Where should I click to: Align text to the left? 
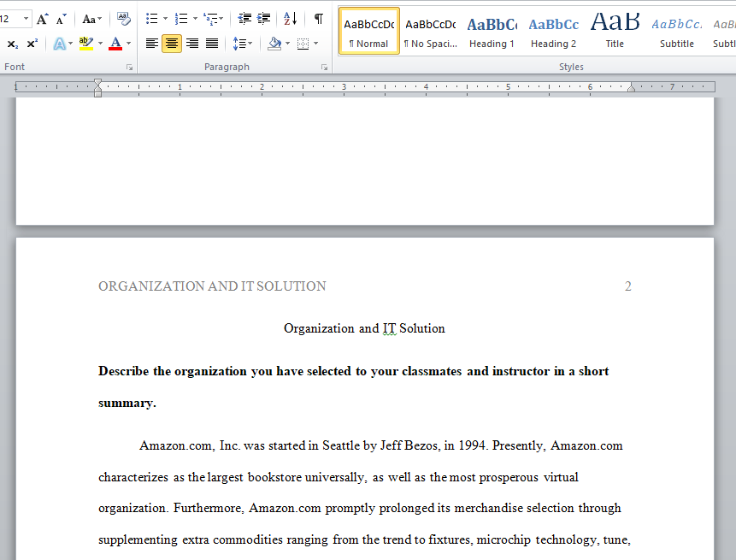151,44
